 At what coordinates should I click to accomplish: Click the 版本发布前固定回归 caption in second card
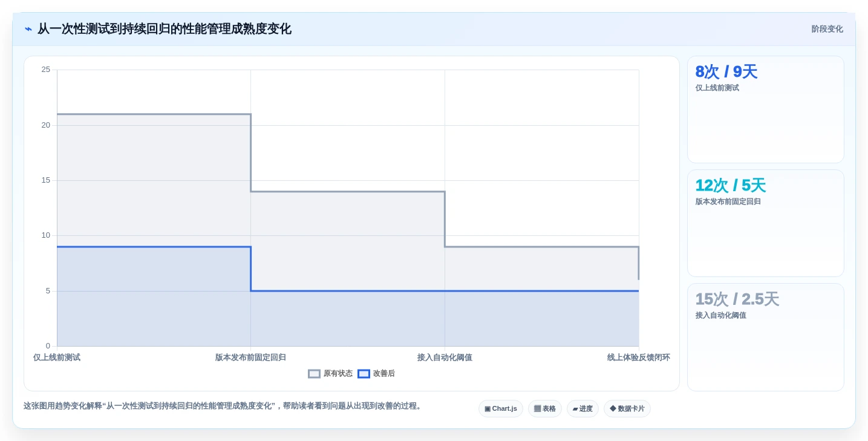point(728,201)
